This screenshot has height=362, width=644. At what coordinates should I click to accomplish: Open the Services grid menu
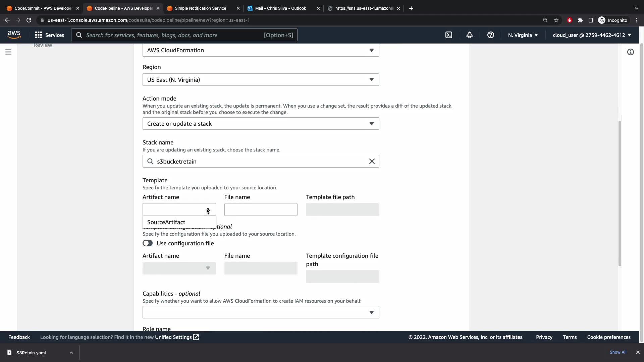49,35
